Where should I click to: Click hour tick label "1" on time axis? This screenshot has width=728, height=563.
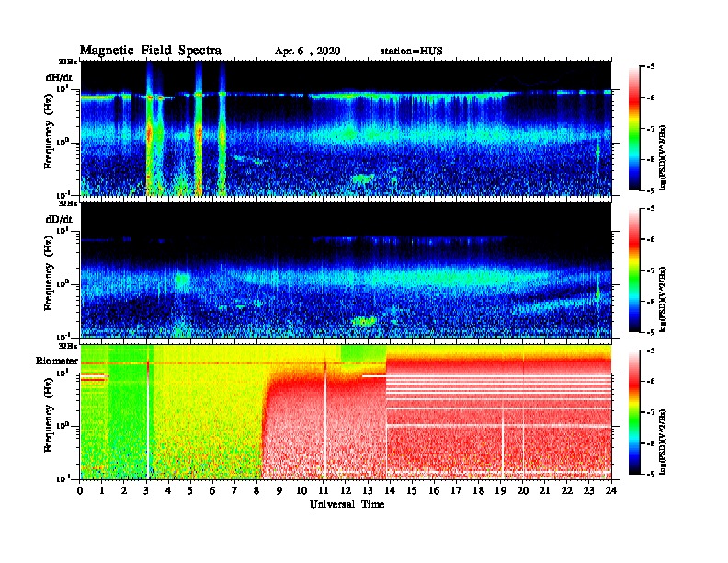click(102, 490)
